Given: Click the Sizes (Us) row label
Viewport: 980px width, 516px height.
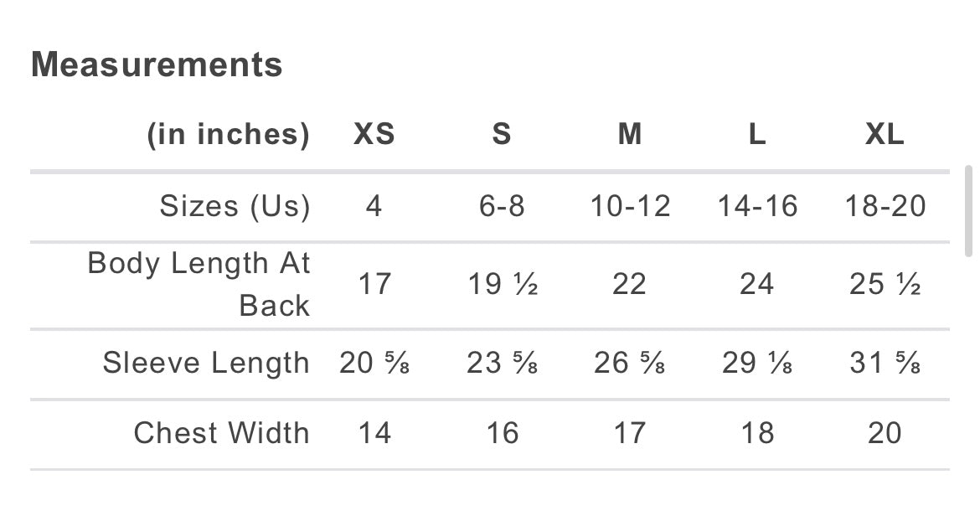Looking at the screenshot, I should [235, 206].
